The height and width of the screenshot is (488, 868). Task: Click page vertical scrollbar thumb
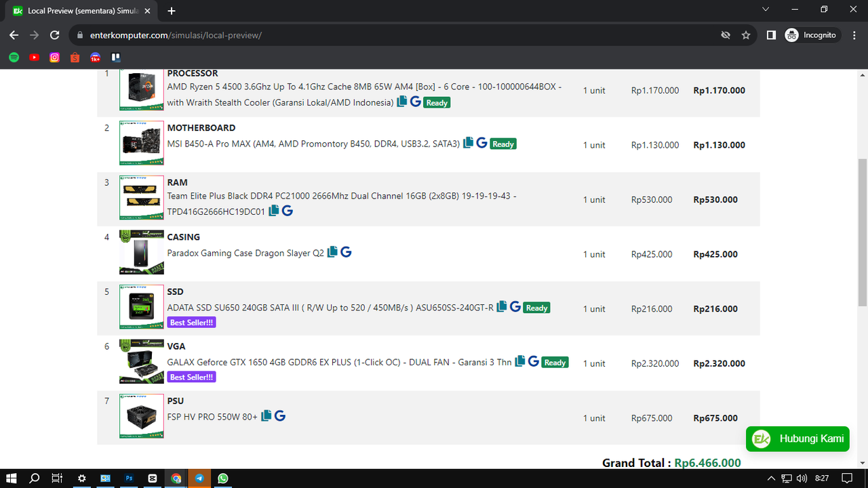click(863, 232)
